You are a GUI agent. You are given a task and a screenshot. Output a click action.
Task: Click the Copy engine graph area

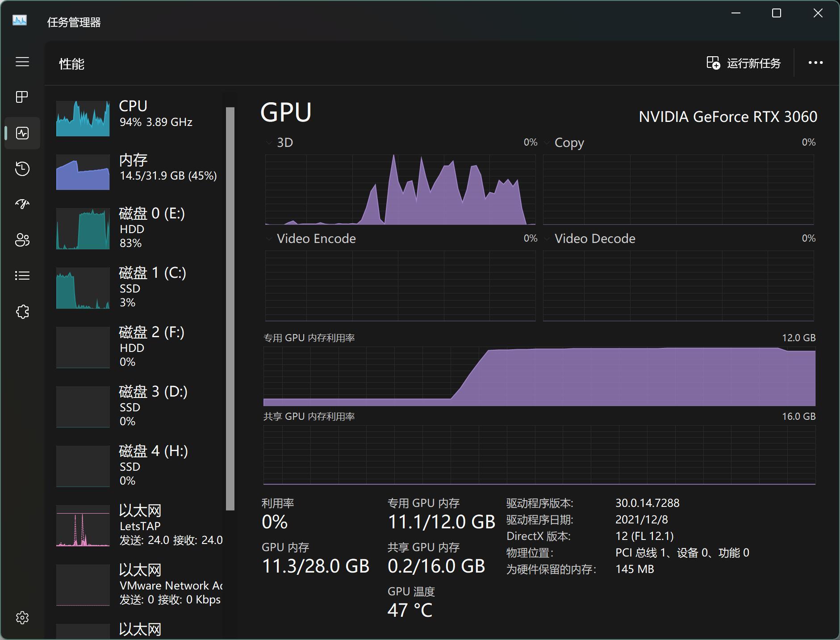pyautogui.click(x=678, y=189)
